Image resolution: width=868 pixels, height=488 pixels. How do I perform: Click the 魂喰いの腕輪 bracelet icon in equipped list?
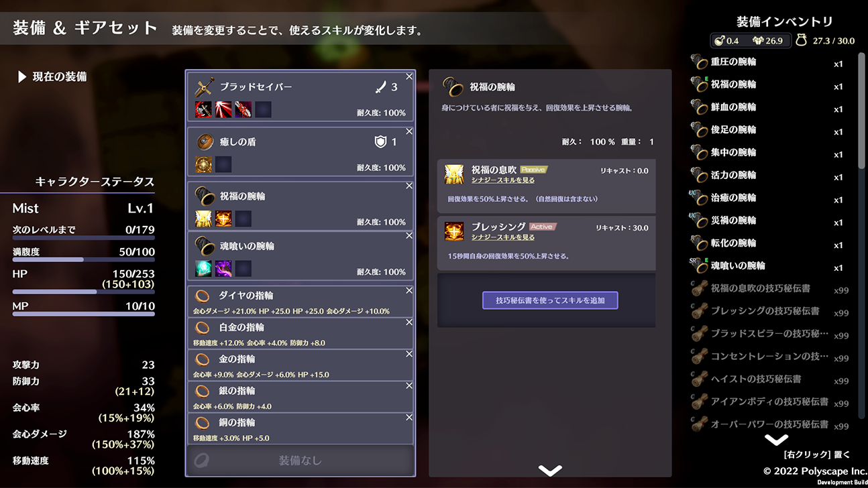pos(205,246)
